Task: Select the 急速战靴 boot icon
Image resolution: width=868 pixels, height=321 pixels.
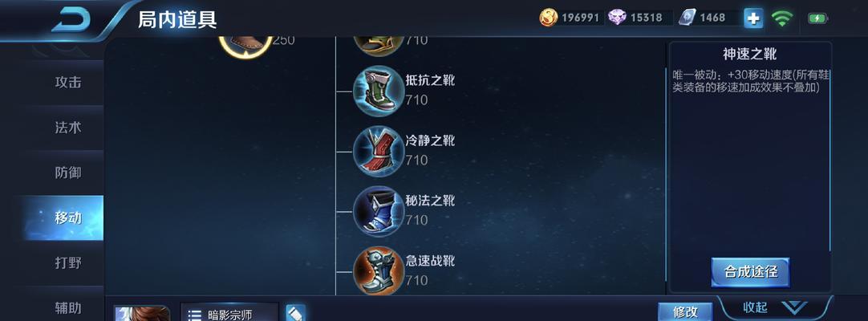Action: click(379, 271)
